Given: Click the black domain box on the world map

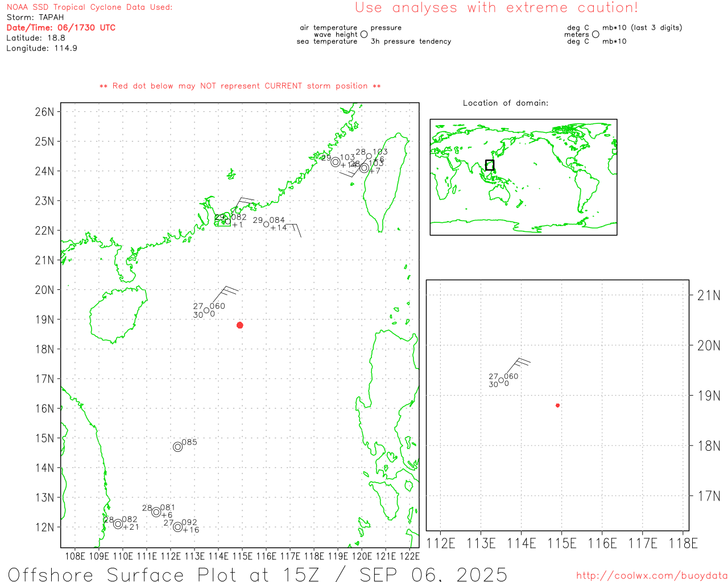Looking at the screenshot, I should [x=490, y=165].
